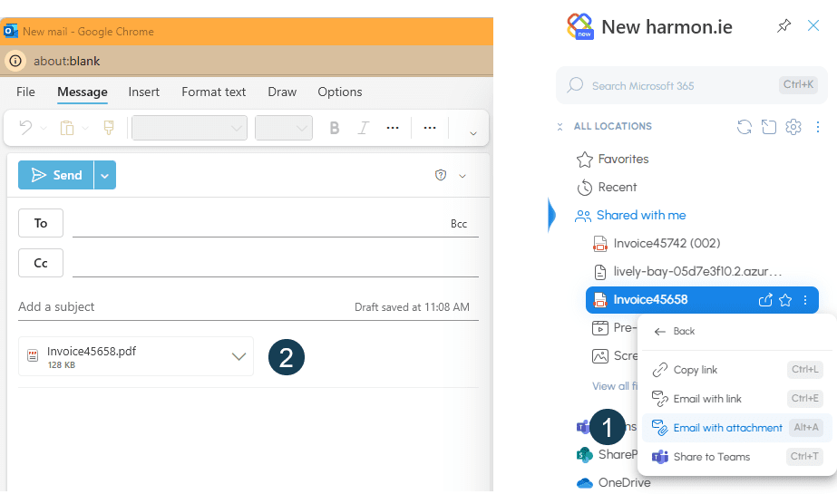Click the Scre… image file icon
This screenshot has width=837, height=504.
tap(600, 355)
